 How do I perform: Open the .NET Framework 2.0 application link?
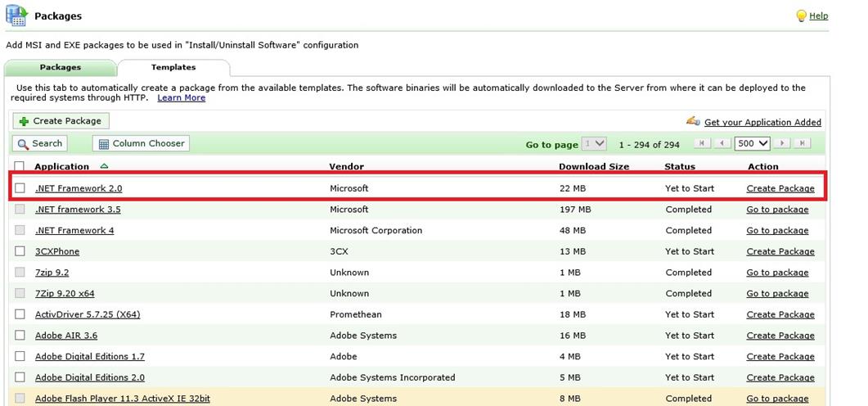tap(79, 188)
